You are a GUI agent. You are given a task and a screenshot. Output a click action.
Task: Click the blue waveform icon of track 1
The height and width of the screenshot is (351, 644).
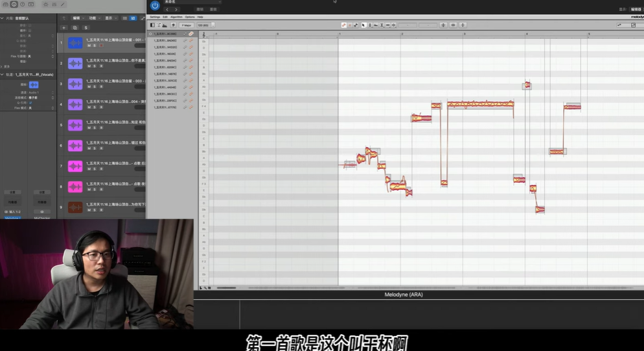click(x=75, y=43)
